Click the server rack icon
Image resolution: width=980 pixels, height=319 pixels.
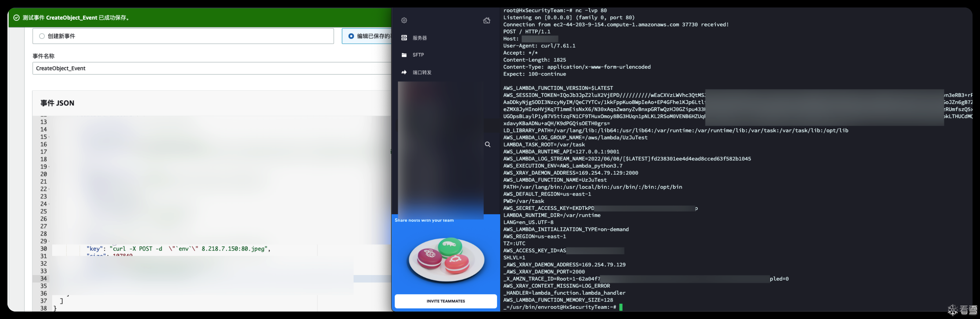tap(404, 38)
